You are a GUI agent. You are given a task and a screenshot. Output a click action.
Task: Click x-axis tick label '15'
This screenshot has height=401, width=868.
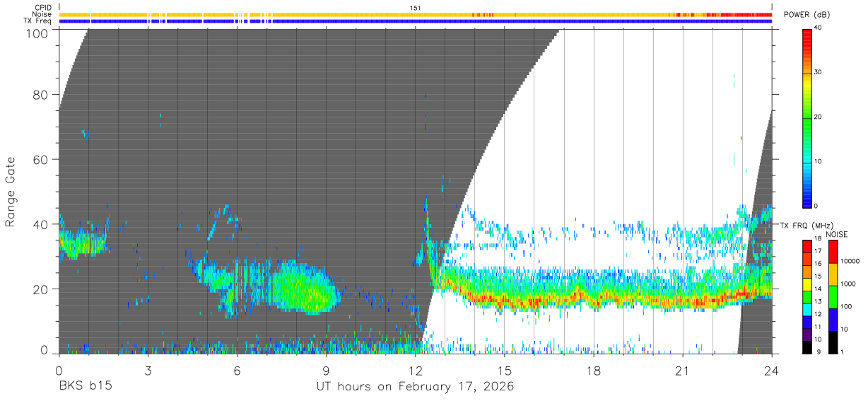click(x=504, y=371)
